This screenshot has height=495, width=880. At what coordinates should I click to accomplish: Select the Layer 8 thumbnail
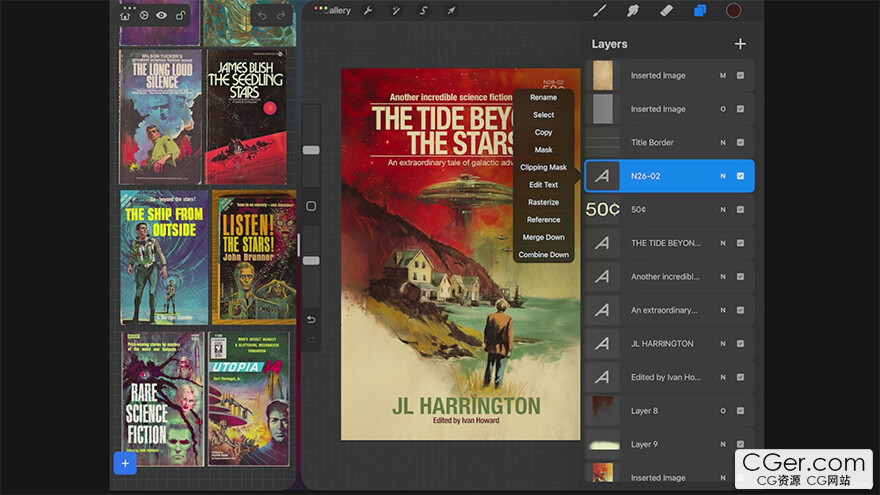click(603, 411)
